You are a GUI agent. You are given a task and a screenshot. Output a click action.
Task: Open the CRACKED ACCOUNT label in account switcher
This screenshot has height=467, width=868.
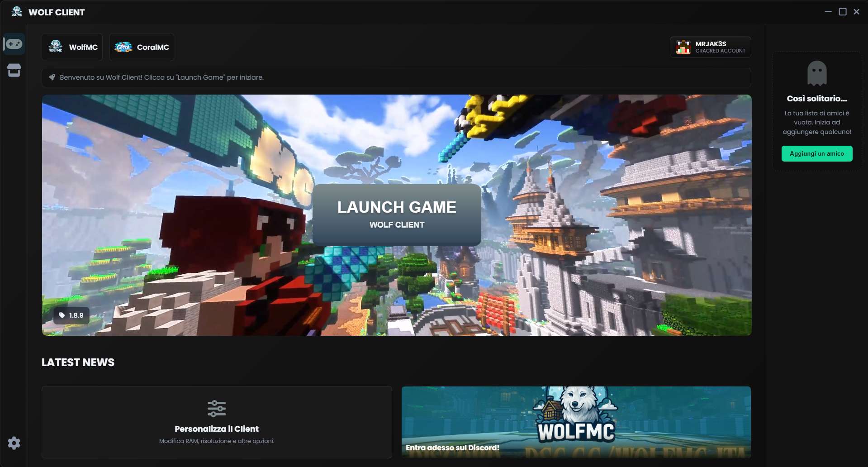tap(720, 51)
